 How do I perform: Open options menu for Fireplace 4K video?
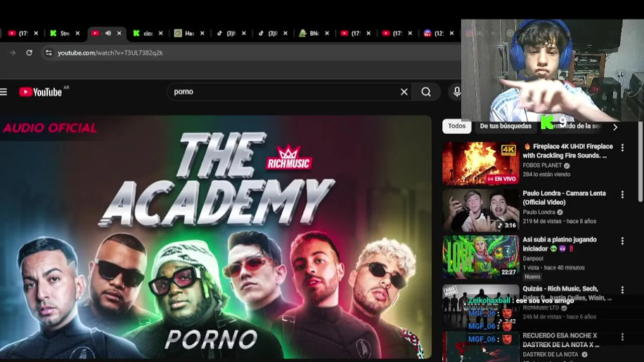coord(622,148)
